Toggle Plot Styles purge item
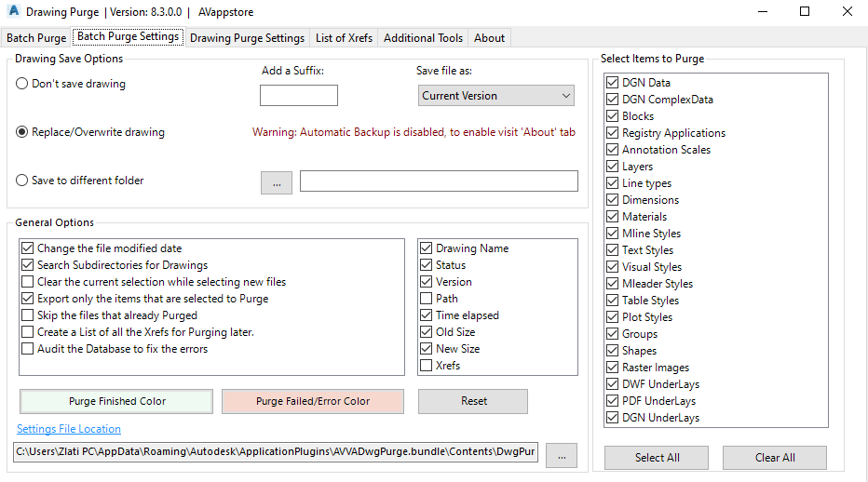The image size is (868, 482). 612,317
